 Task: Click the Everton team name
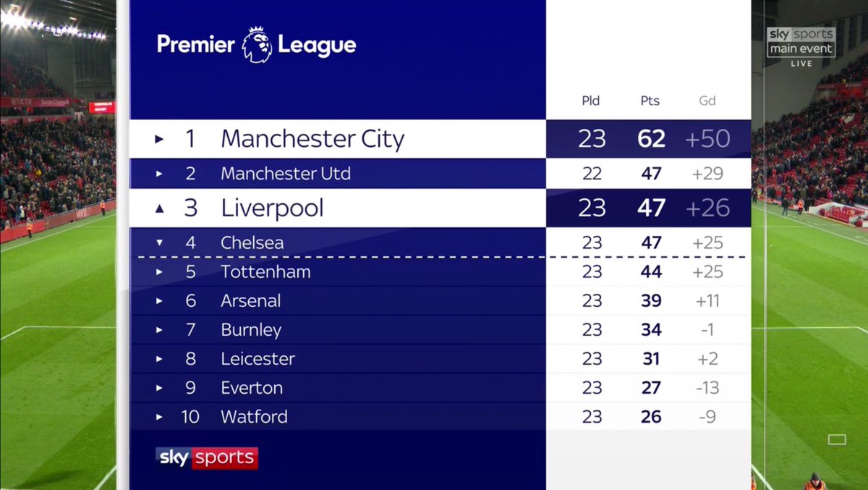[x=252, y=388]
